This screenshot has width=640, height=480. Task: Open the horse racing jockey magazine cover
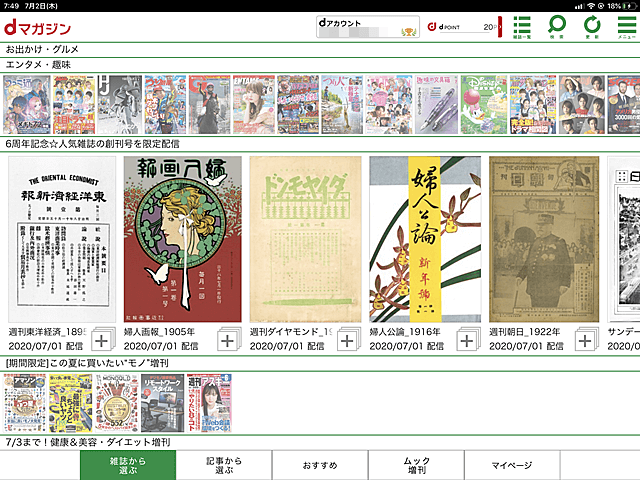click(209, 104)
